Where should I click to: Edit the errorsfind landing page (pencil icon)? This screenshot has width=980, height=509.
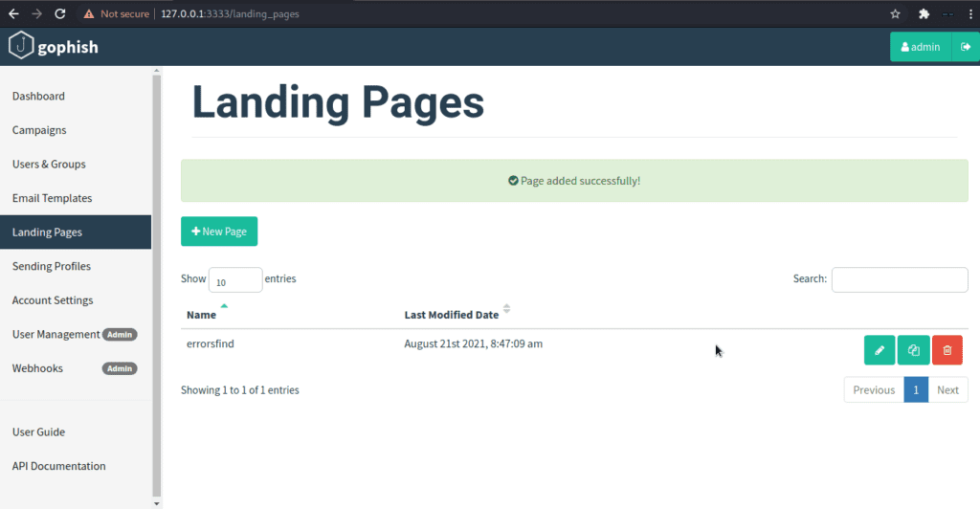click(880, 350)
